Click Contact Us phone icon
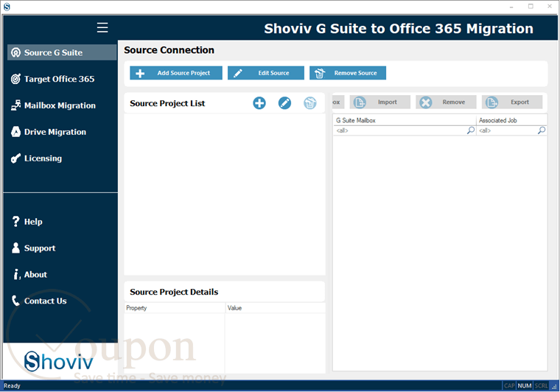Image resolution: width=560 pixels, height=392 pixels. click(15, 301)
